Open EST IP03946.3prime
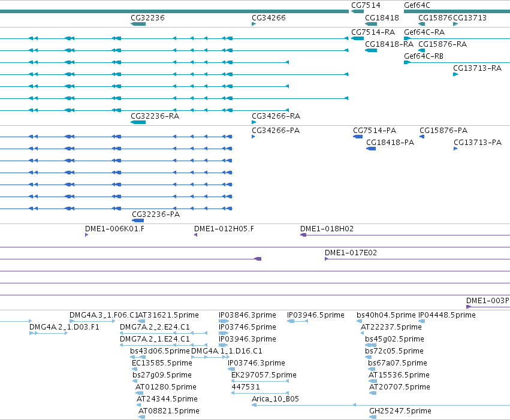The image size is (510, 420). (x=247, y=339)
